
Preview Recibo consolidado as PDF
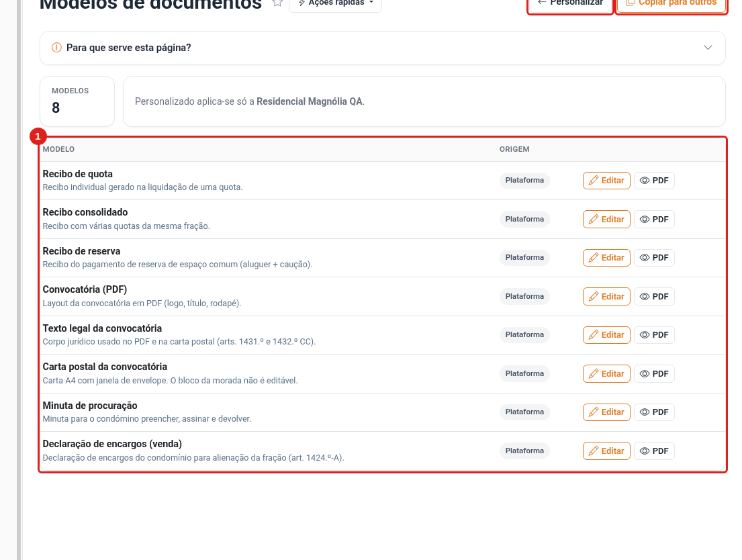point(654,219)
